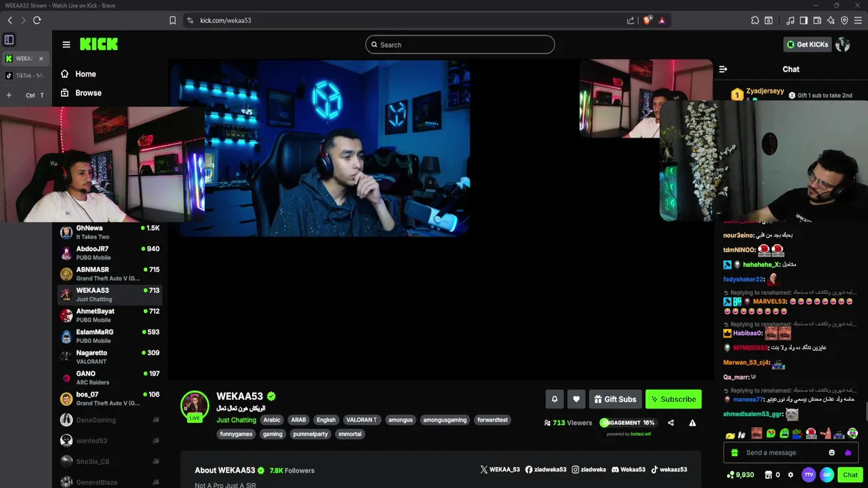Follow WEKAA53 with the heart button
This screenshot has height=488, width=868.
[576, 399]
